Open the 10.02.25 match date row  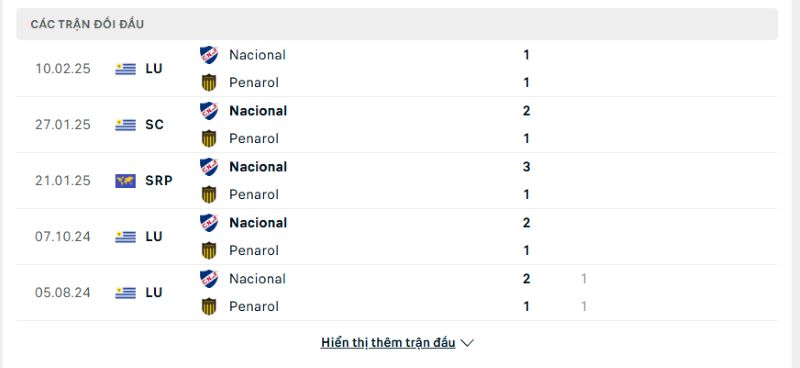(397, 68)
